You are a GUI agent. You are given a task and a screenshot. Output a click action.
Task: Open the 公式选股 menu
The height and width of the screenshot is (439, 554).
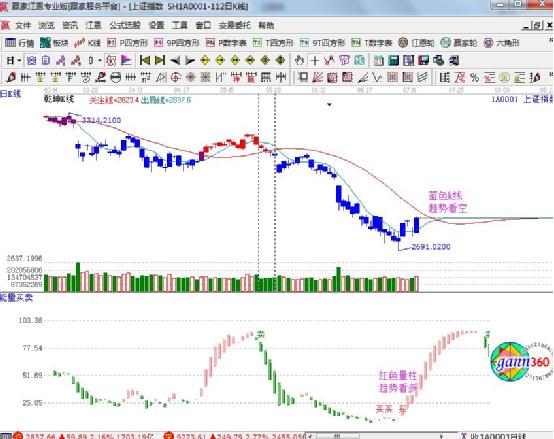125,25
